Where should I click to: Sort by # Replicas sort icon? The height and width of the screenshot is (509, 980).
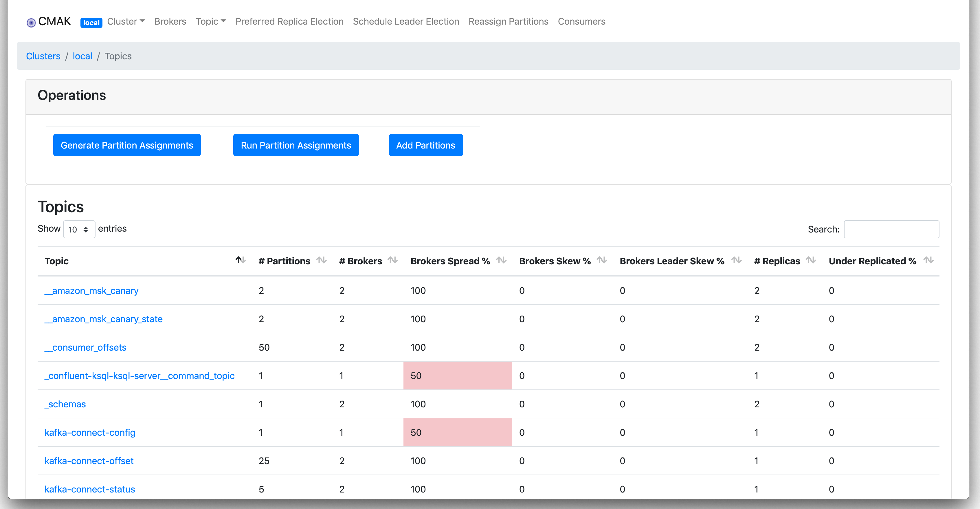pyautogui.click(x=811, y=260)
